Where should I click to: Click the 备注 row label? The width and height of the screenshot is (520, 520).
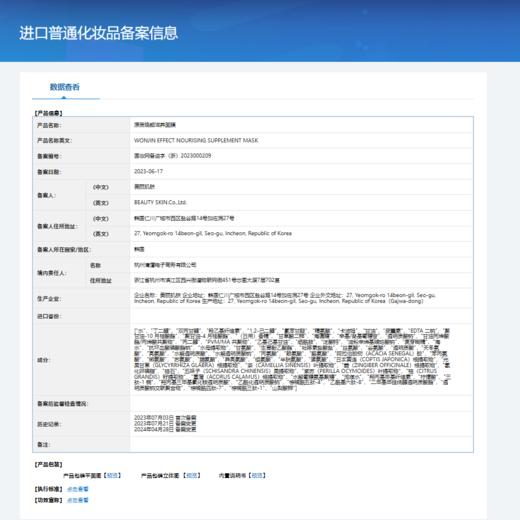tap(43, 445)
